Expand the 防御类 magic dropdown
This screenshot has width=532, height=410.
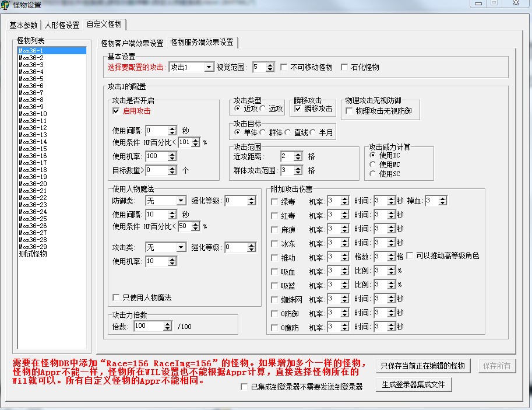[181, 201]
